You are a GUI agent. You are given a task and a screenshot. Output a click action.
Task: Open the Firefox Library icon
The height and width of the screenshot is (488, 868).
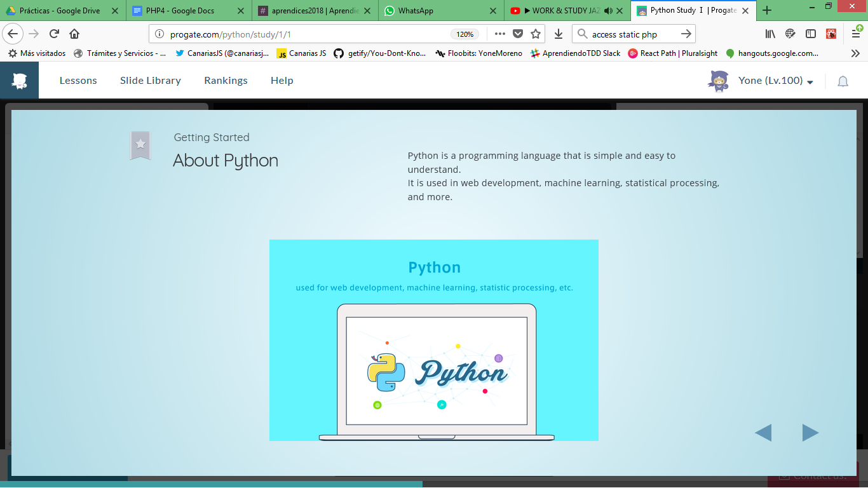[770, 34]
